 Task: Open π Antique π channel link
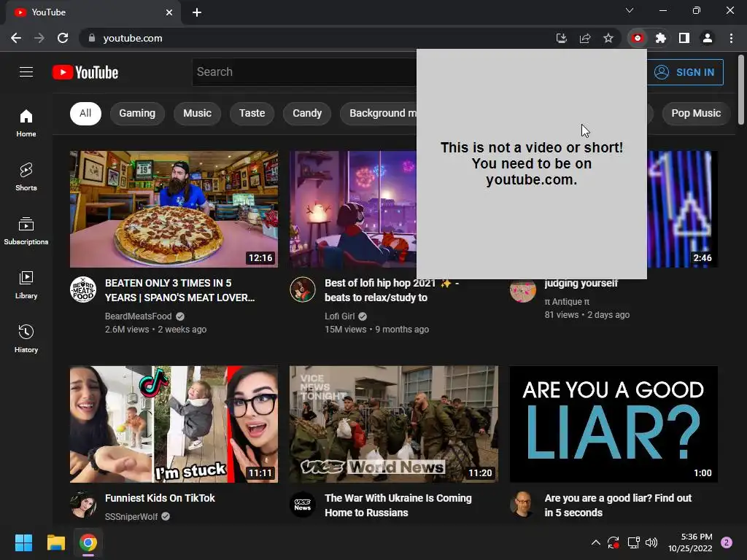567,301
